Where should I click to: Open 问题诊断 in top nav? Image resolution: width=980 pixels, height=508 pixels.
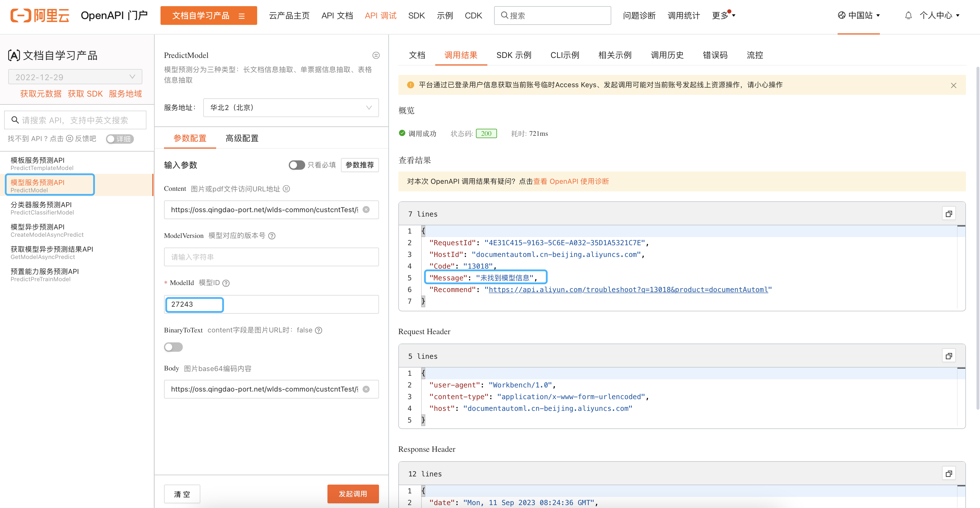tap(639, 16)
